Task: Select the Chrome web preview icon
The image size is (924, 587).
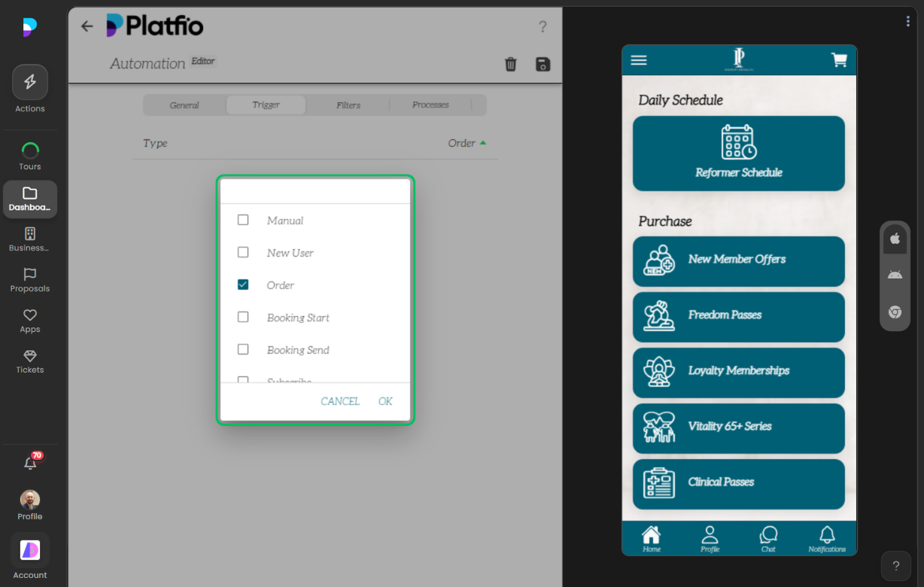Action: tap(895, 312)
